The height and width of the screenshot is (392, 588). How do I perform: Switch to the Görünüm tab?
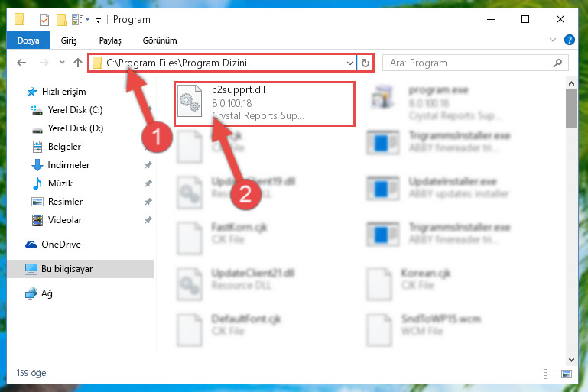click(160, 40)
